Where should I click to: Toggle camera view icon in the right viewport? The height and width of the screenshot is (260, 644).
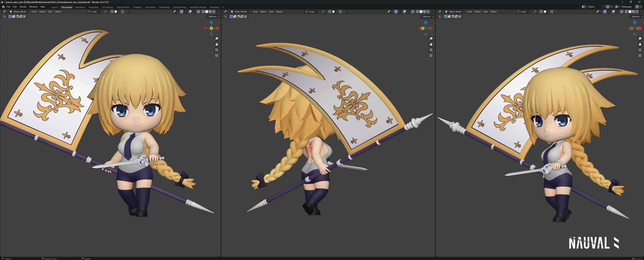[640, 50]
